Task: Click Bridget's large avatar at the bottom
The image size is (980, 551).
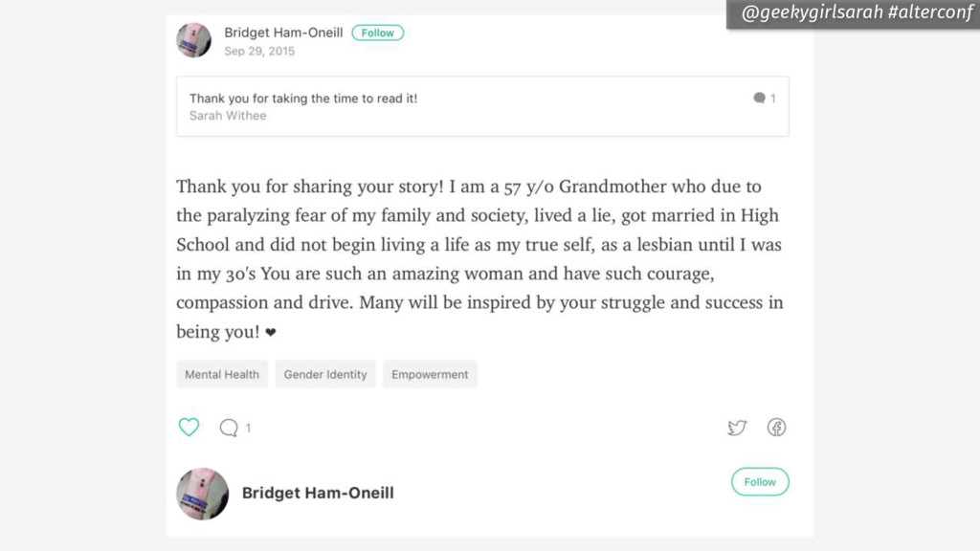Action: pyautogui.click(x=203, y=494)
